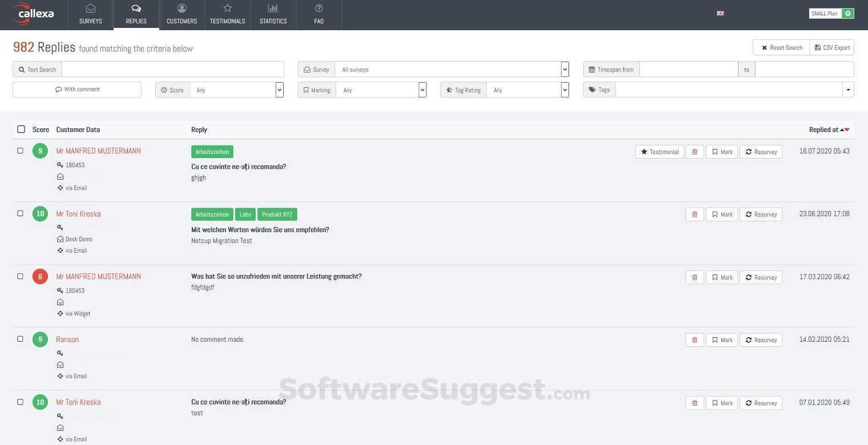Focus the Timespan to date field

tap(805, 70)
